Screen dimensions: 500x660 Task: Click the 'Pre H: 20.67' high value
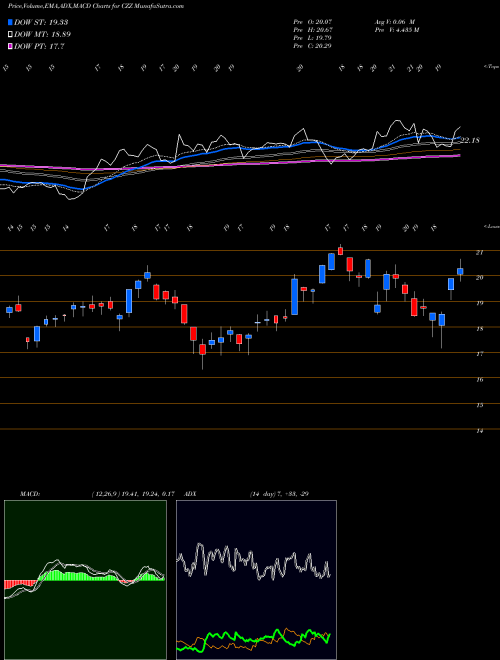click(313, 29)
